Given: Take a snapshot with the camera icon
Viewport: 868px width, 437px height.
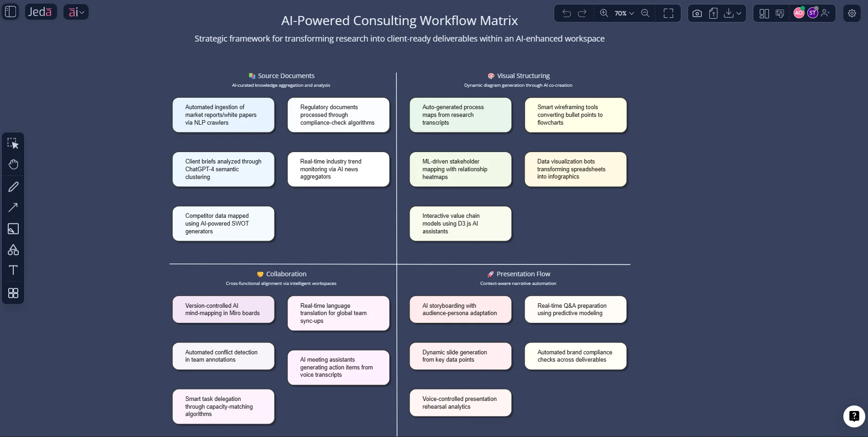Looking at the screenshot, I should tap(697, 13).
